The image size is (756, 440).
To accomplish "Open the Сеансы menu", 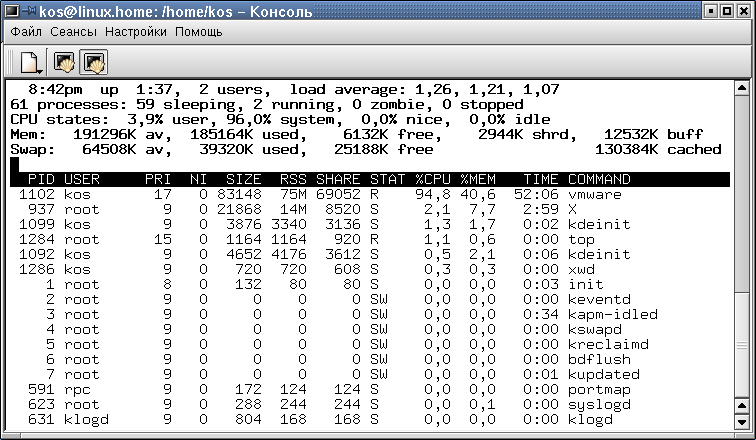I will [74, 32].
